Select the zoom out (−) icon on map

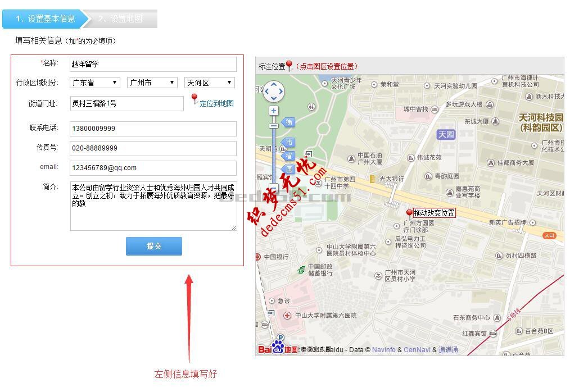pyautogui.click(x=273, y=187)
